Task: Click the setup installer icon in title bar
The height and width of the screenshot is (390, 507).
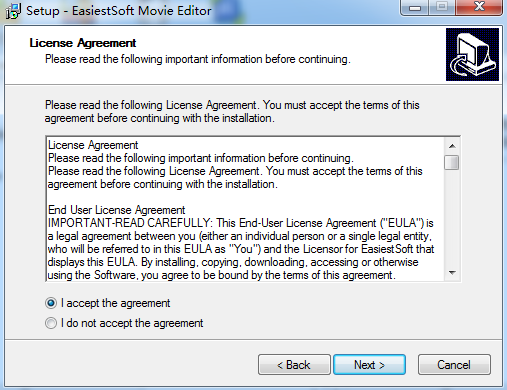Action: (13, 11)
